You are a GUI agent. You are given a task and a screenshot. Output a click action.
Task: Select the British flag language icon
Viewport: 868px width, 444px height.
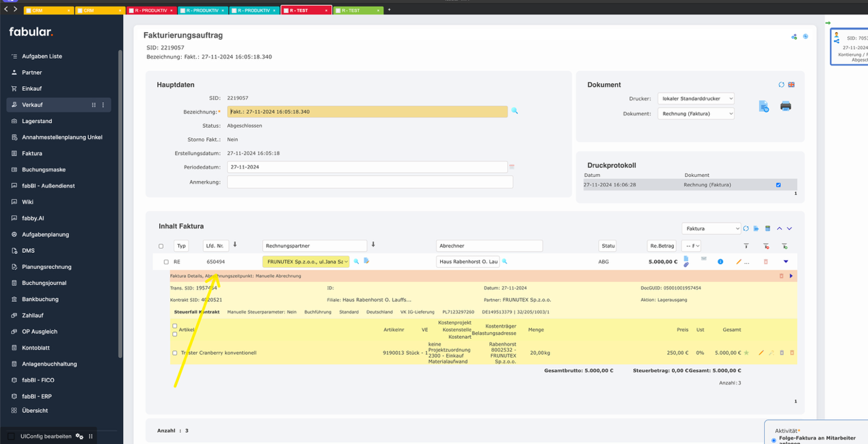[x=791, y=84]
